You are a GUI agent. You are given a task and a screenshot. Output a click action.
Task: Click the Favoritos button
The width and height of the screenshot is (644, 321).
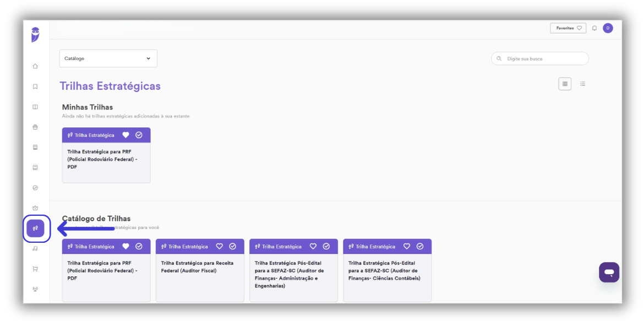569,29
